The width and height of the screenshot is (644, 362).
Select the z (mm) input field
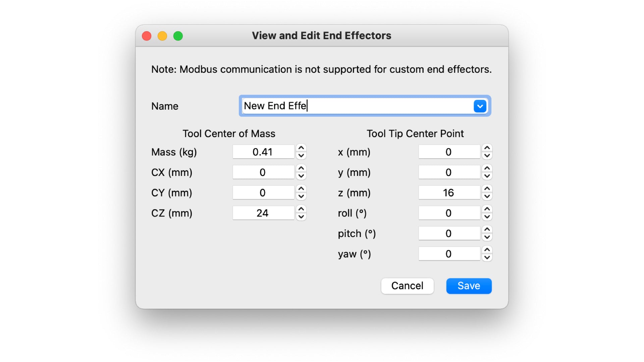pos(449,193)
